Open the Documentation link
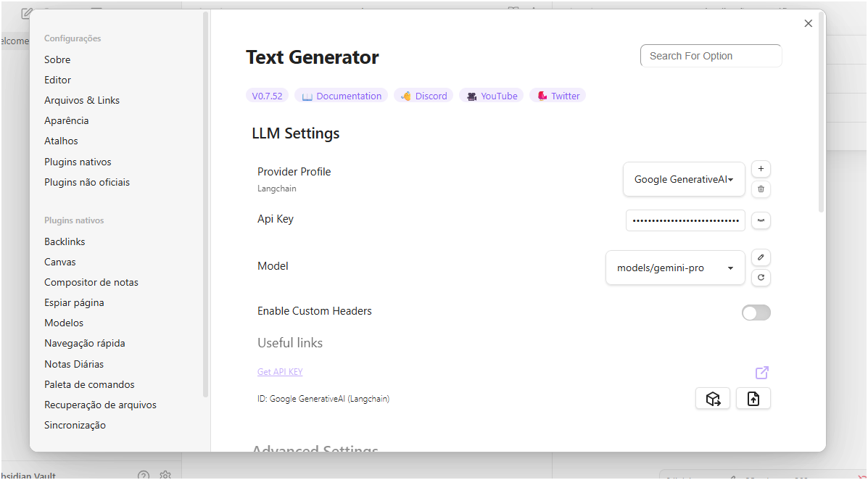This screenshot has width=868, height=480. pyautogui.click(x=341, y=96)
